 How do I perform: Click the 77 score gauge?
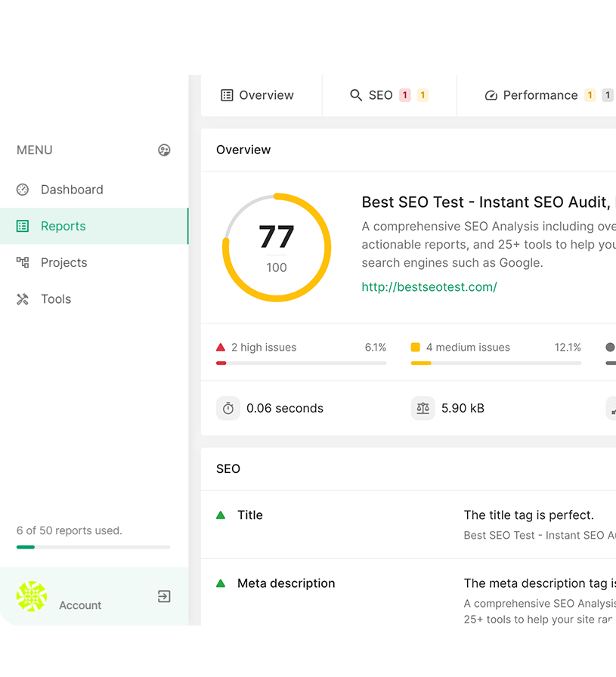point(277,246)
